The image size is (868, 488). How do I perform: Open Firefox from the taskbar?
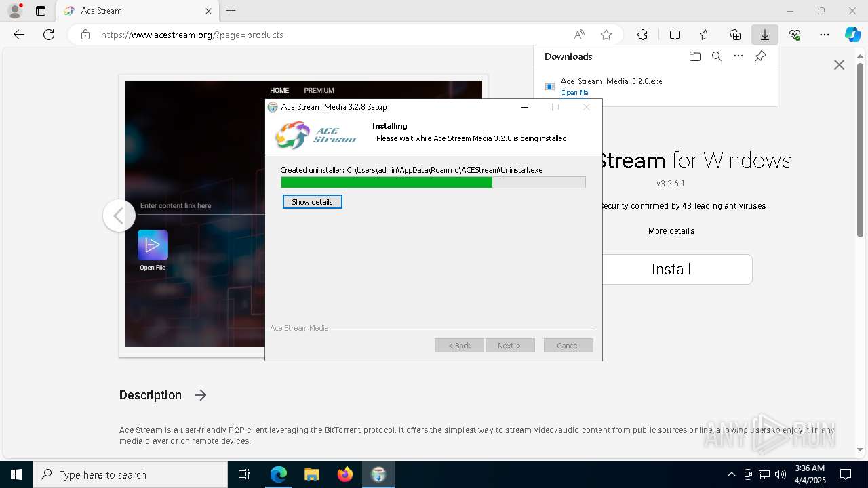pyautogui.click(x=345, y=474)
